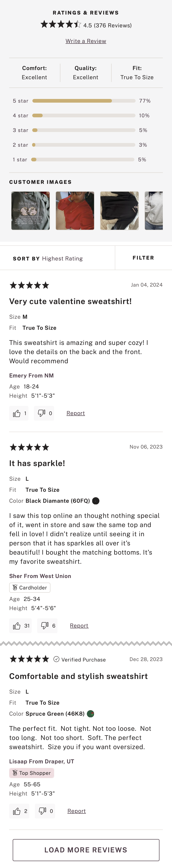Filter reviews by 5 star bar
Screen dimensions: 172x868
tap(83, 101)
